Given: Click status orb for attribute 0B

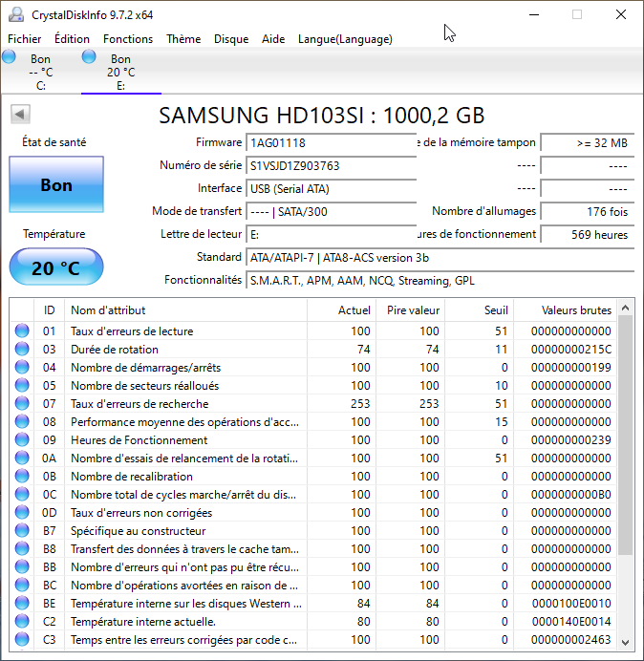Looking at the screenshot, I should point(22,476).
